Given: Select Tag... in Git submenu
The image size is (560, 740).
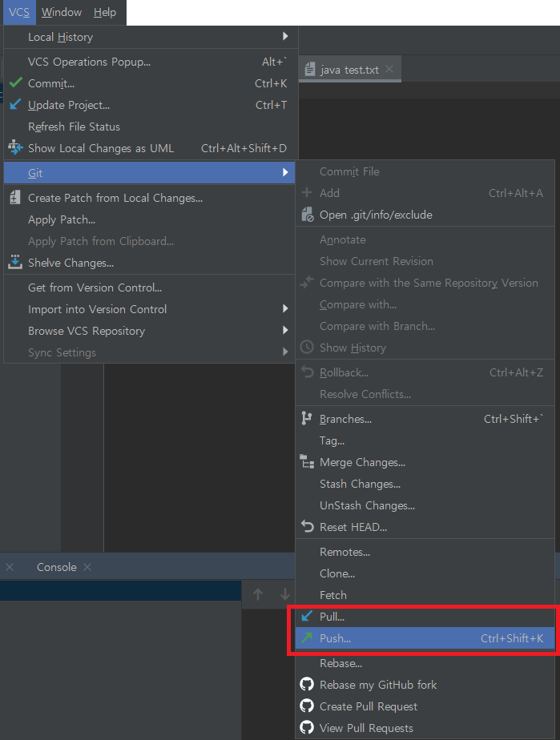Looking at the screenshot, I should point(425,440).
